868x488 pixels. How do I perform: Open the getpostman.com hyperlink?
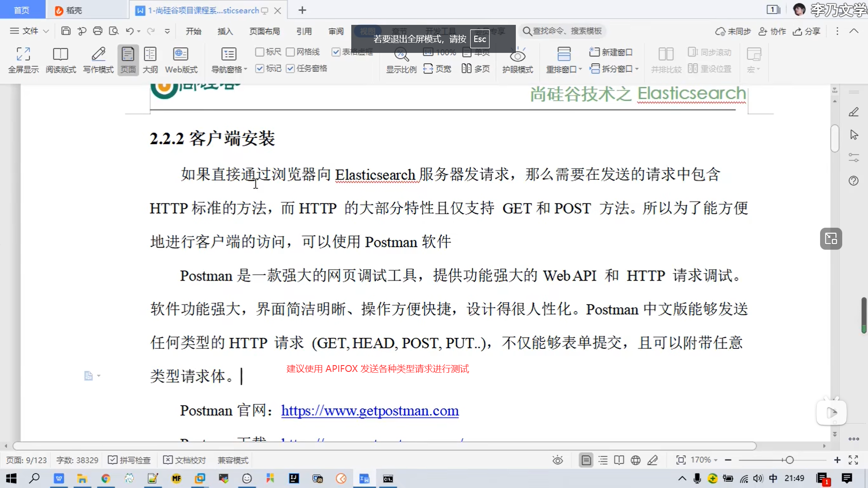point(369,410)
